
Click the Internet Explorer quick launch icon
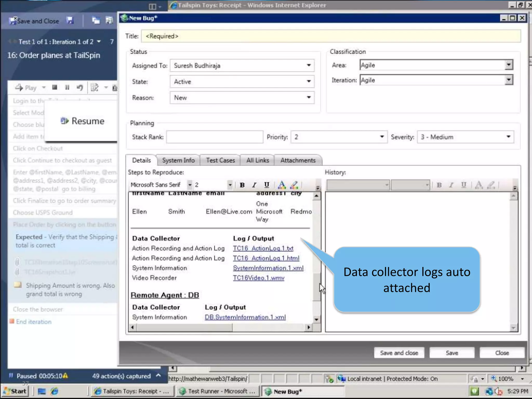pos(55,391)
